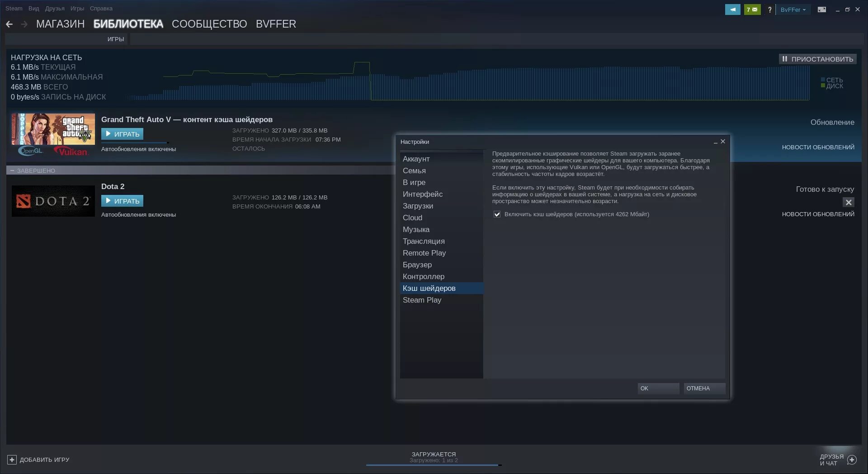Play Dota 2
Screen dimensions: 868x474
point(122,201)
